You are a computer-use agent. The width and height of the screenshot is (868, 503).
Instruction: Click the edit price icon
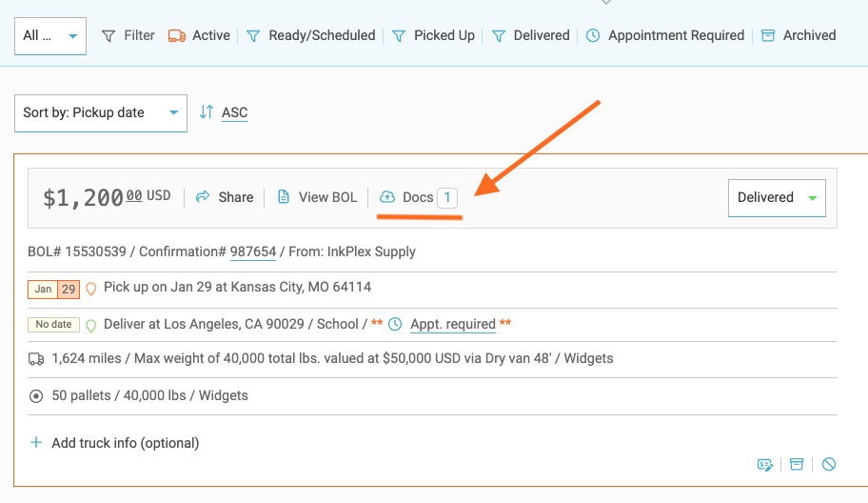tap(764, 464)
